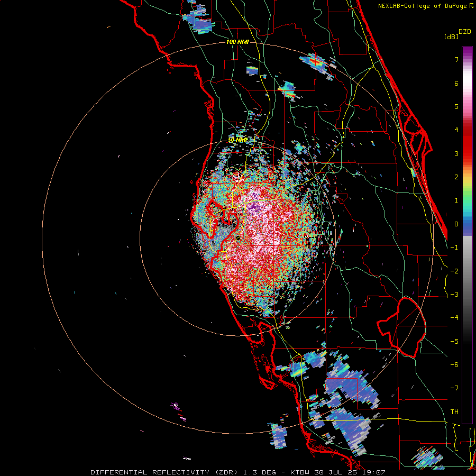Select the -5 value on the dB scale
The width and height of the screenshot is (476, 476).
[454, 342]
